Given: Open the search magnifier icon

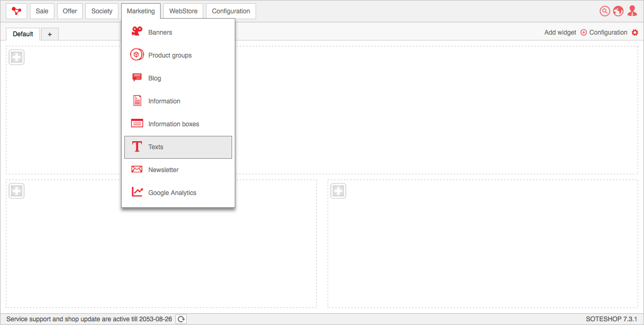Looking at the screenshot, I should (x=605, y=11).
